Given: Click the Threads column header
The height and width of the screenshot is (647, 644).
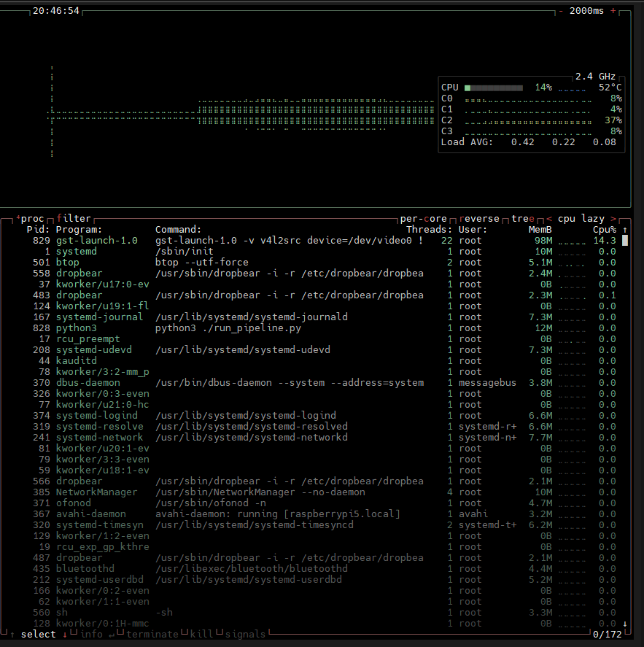Looking at the screenshot, I should coord(429,230).
